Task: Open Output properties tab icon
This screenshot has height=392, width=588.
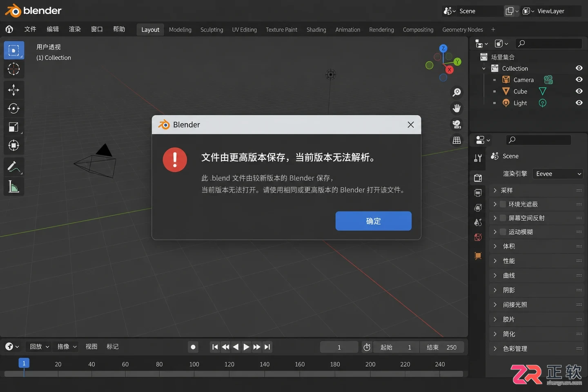Action: tap(478, 193)
